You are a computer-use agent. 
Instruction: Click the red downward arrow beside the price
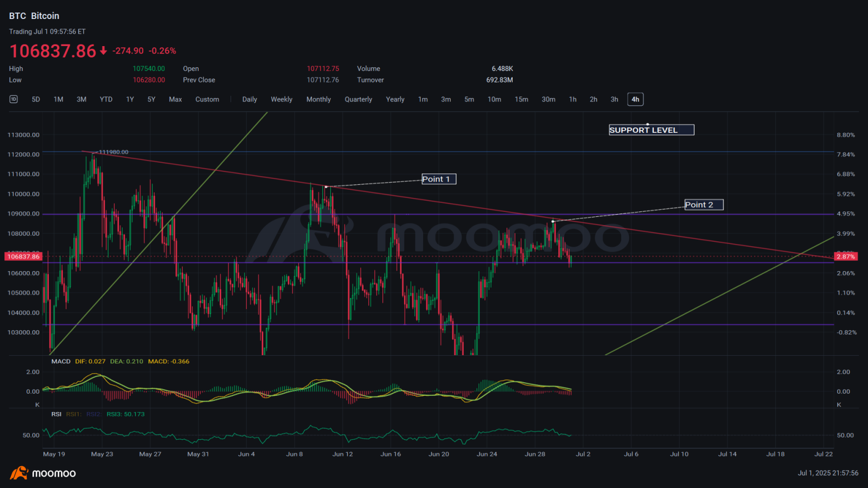pos(103,50)
